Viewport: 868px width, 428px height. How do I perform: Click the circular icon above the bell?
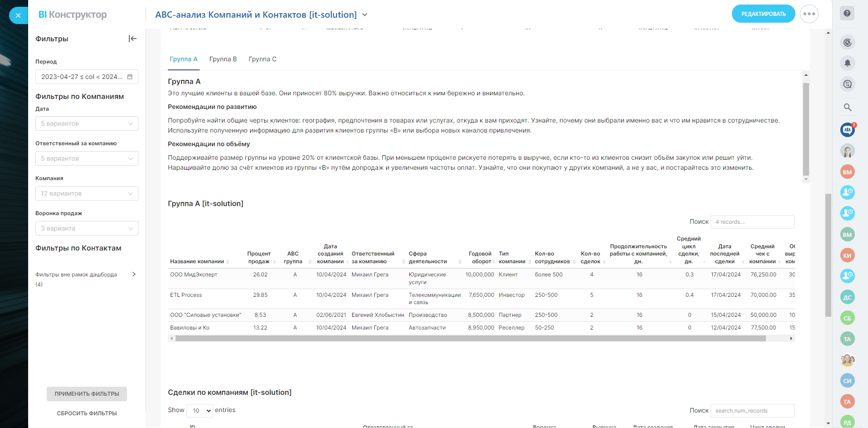point(847,43)
